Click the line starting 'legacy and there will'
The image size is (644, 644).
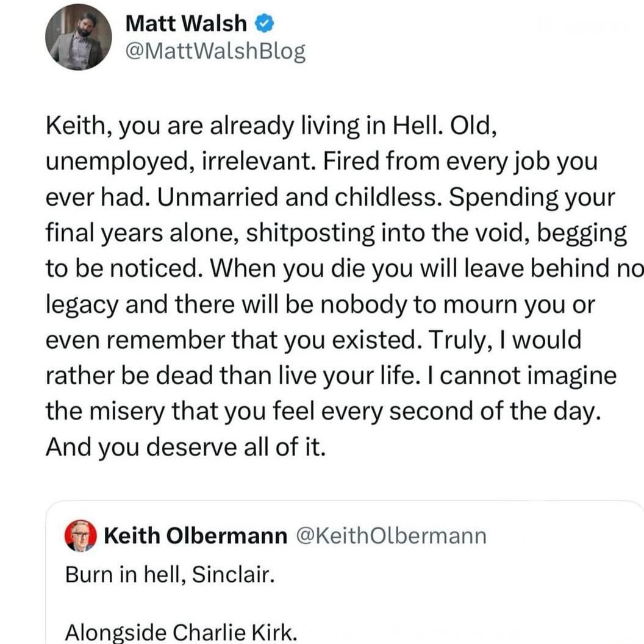tap(320, 305)
